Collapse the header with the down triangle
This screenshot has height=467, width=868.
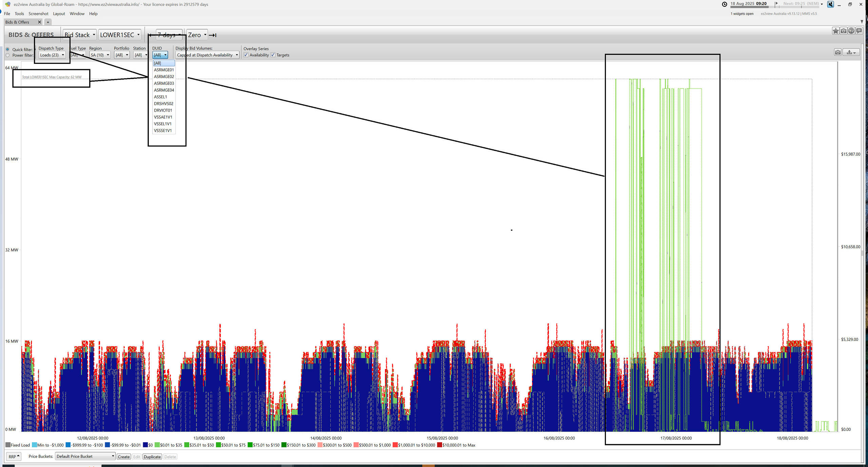click(862, 22)
